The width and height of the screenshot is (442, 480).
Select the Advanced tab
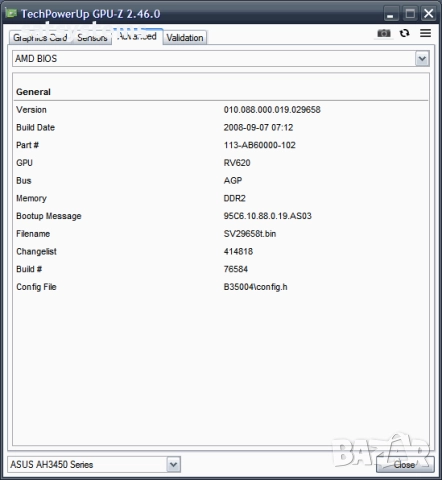(137, 36)
